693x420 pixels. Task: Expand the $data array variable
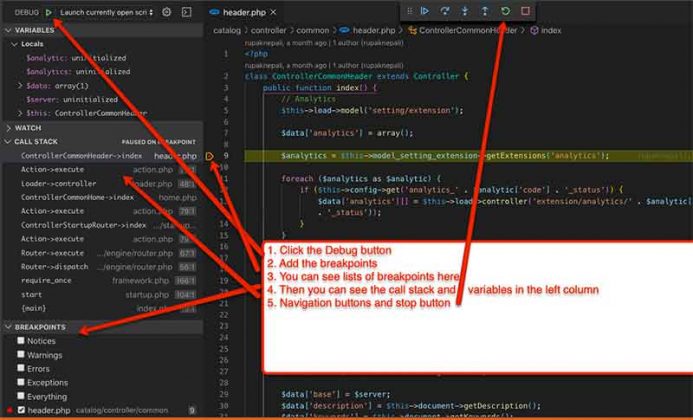(21, 86)
